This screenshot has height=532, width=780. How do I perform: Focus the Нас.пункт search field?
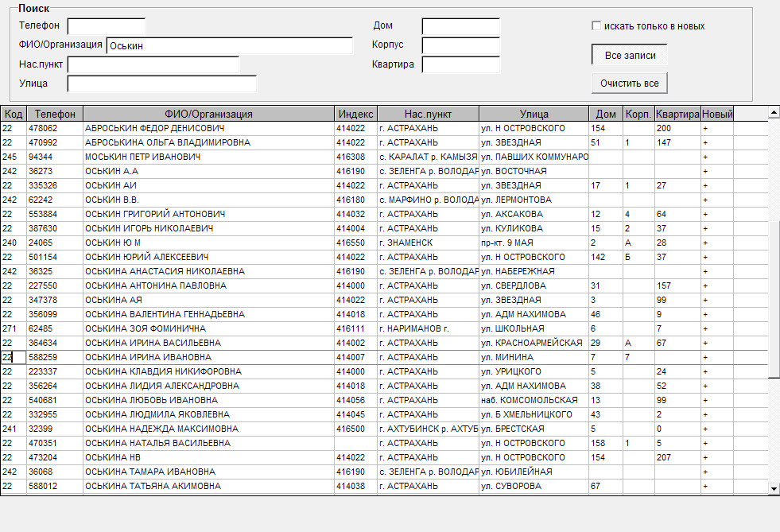(153, 64)
